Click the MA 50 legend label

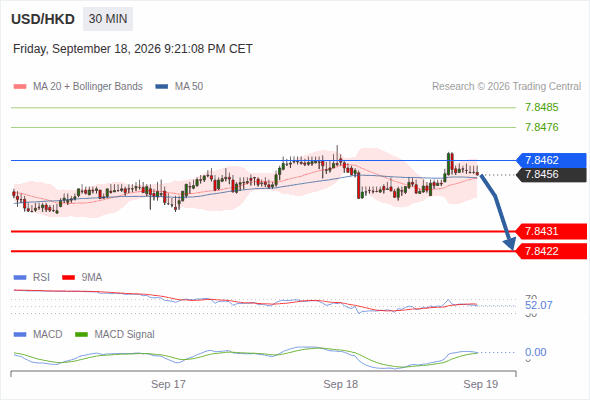[x=189, y=87]
